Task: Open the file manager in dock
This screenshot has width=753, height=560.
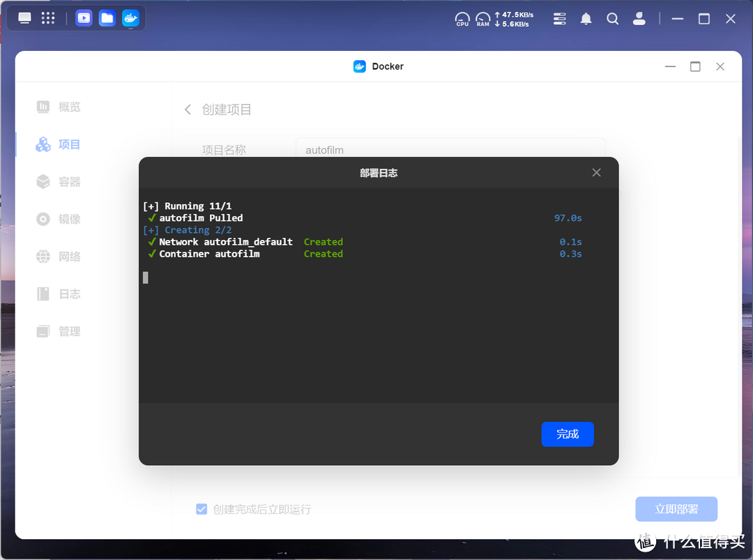Action: [107, 19]
